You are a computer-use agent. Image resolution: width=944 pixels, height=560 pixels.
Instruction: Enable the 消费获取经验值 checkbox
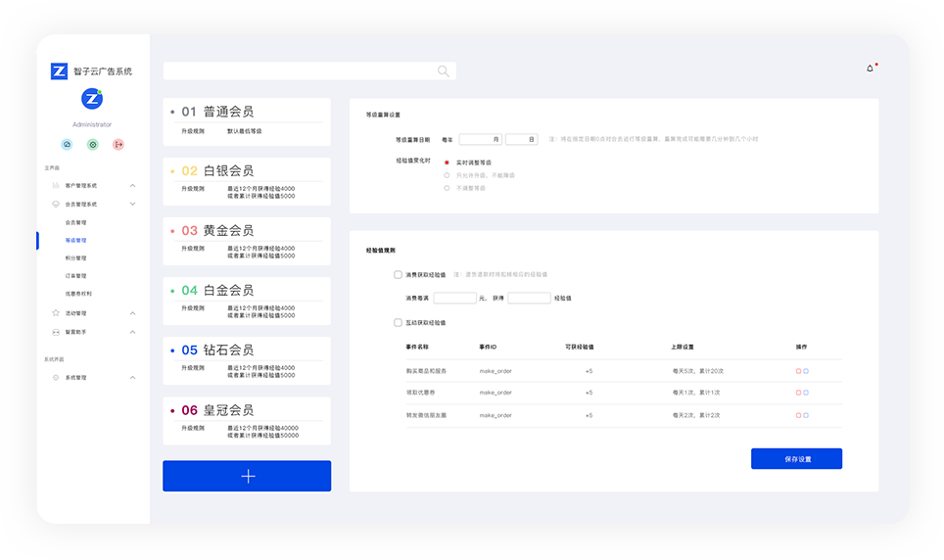click(x=398, y=275)
